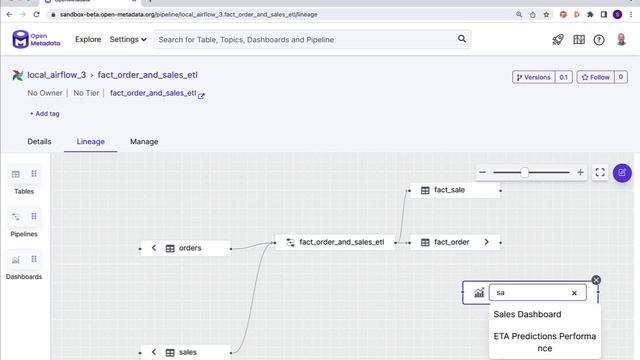Screen dimensions: 640x360
Task: Click the search magnifier icon
Action: 462,39
